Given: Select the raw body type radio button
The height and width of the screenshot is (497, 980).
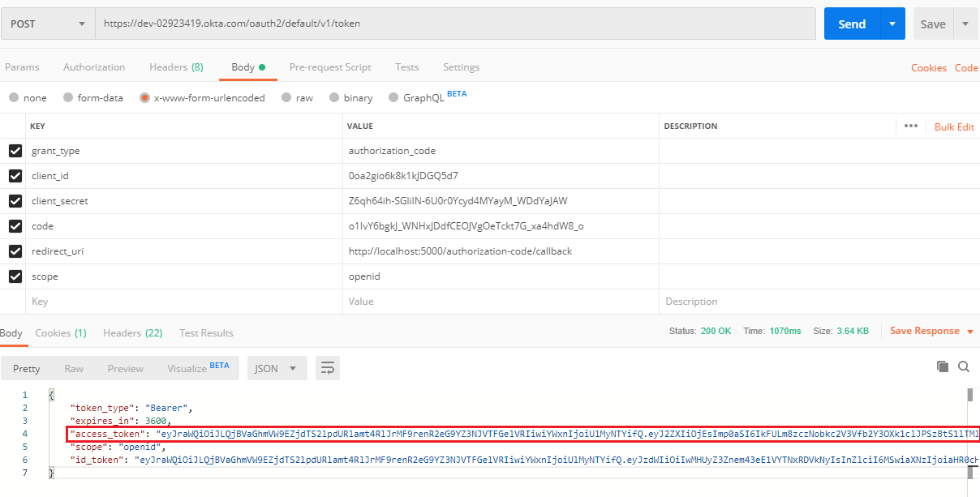Looking at the screenshot, I should click(x=286, y=98).
